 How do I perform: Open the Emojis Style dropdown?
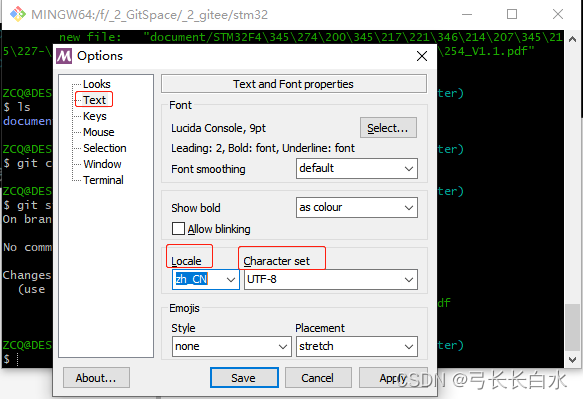pyautogui.click(x=231, y=347)
